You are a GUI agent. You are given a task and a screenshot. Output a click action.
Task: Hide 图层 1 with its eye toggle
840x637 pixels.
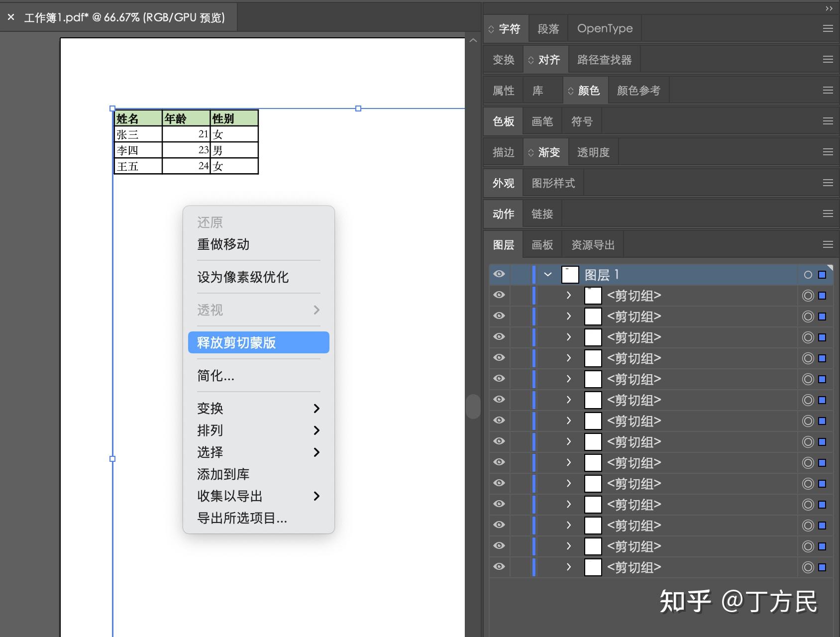click(x=499, y=274)
